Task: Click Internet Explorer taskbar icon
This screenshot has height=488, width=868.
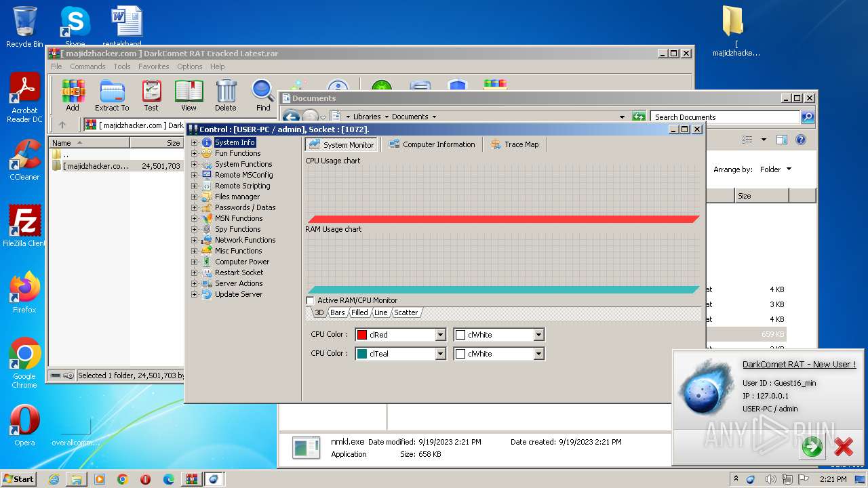Action: coord(54,479)
